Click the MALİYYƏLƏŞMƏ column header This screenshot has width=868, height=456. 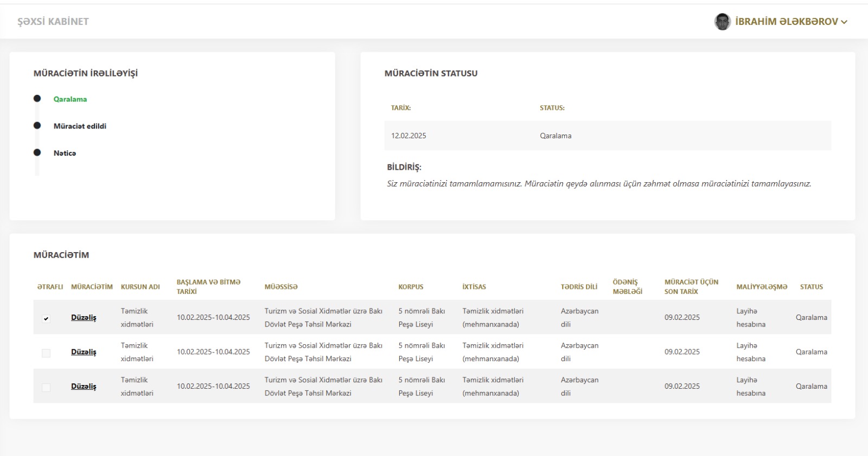tap(761, 287)
